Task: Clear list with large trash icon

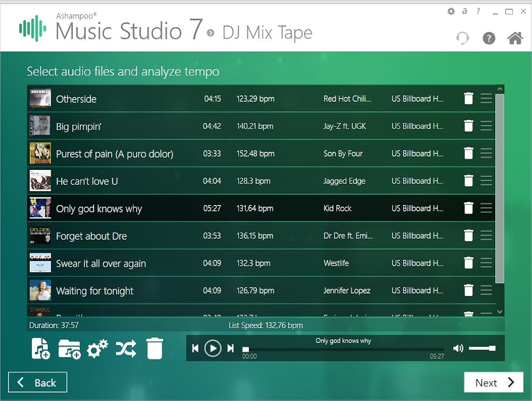Action: tap(155, 348)
